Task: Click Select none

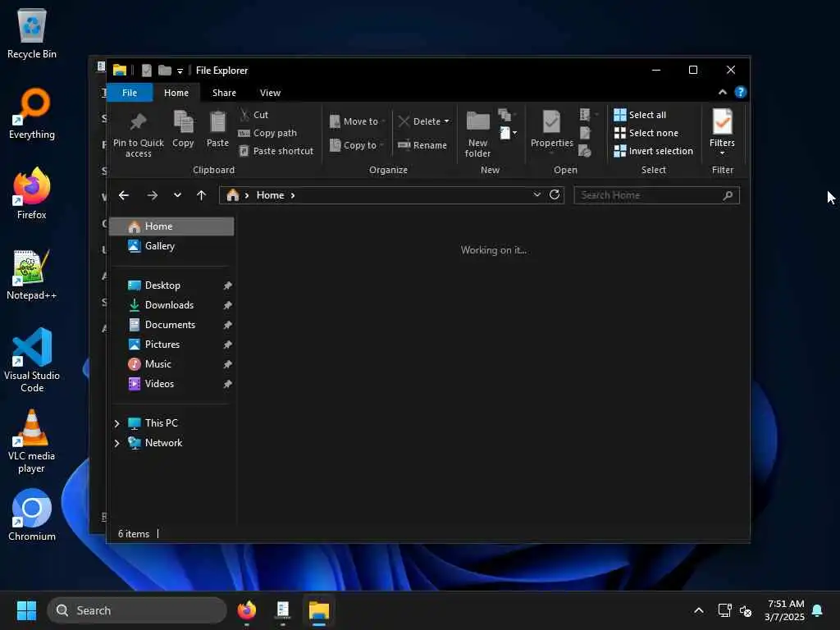Action: (x=646, y=133)
